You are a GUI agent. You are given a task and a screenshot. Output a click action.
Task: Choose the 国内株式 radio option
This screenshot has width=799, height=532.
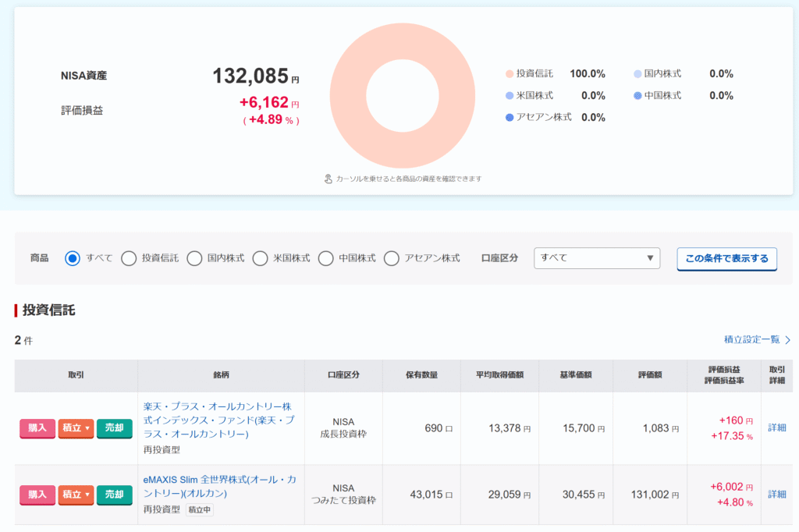pos(194,258)
